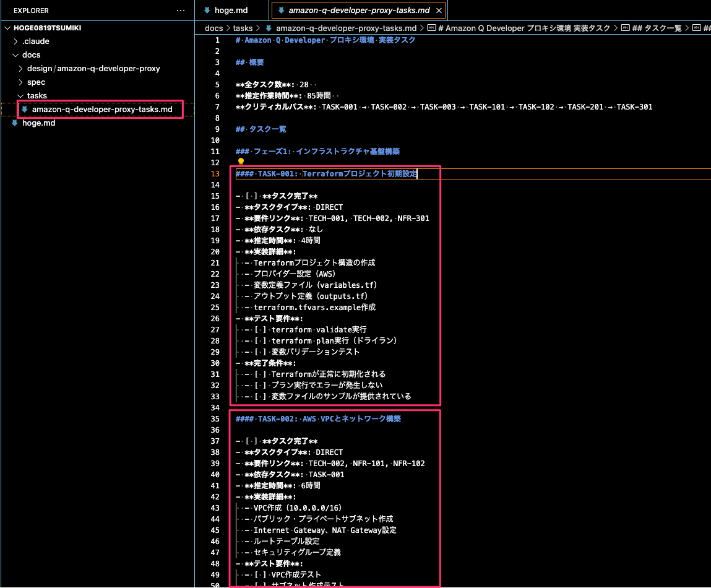This screenshot has width=711, height=588.
Task: Click the クリティカルパス line on line 7
Action: pyautogui.click(x=444, y=107)
